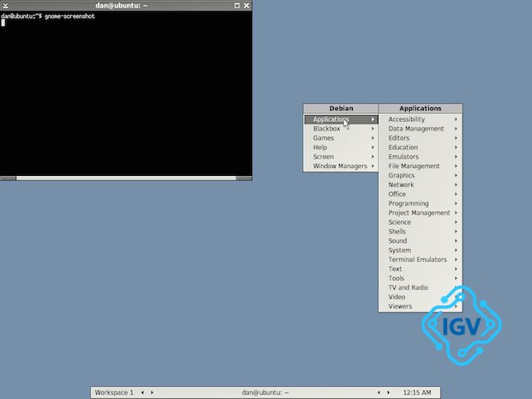Screen dimensions: 532x399
Task: Iconify the terminal window via title icon
Action: coord(5,5)
